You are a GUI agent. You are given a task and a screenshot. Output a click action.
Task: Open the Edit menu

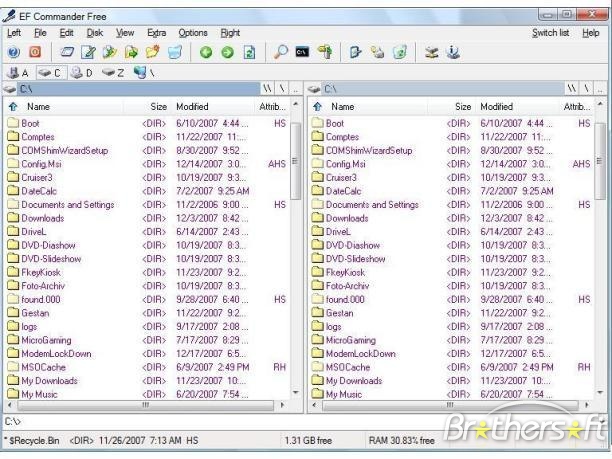[66, 33]
